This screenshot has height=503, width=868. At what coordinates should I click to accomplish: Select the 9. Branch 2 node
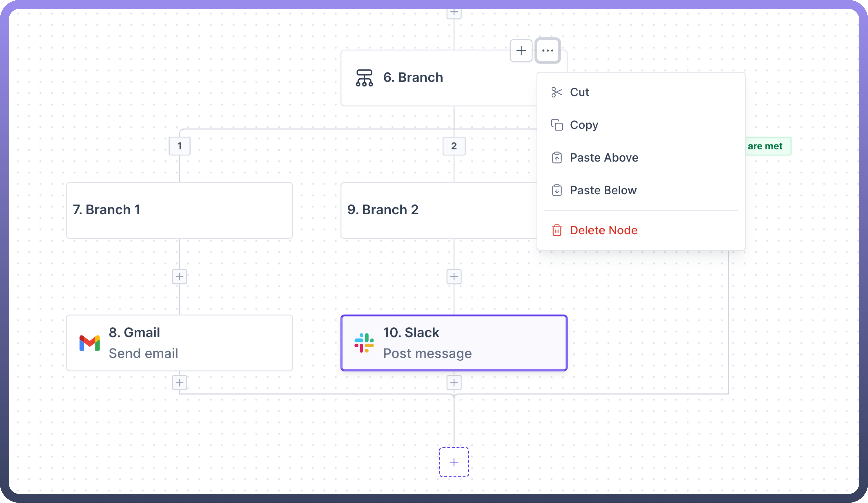tap(438, 210)
